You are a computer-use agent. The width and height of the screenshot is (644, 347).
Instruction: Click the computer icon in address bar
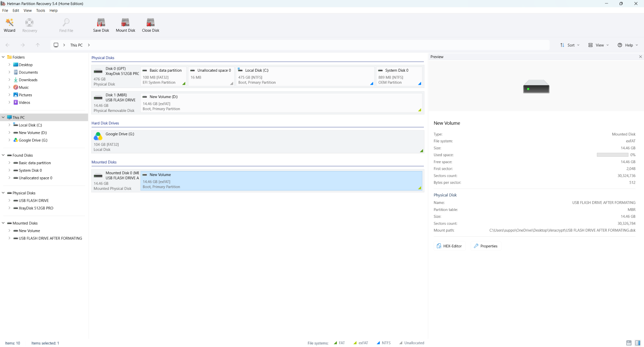[x=56, y=45]
